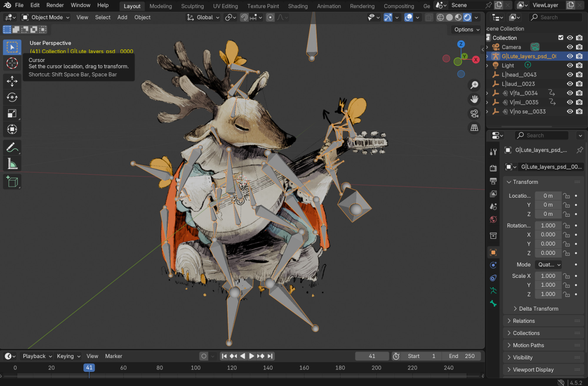
Task: Open the Render menu
Action: [55, 5]
